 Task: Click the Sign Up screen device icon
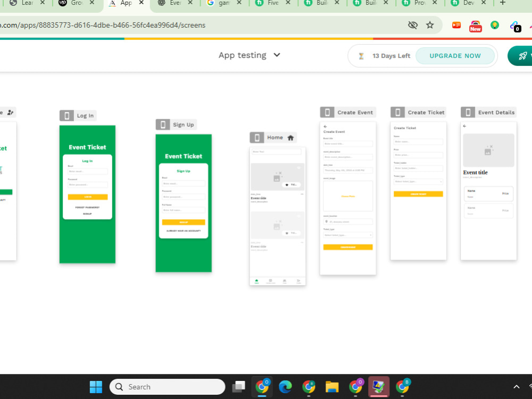[x=163, y=124]
